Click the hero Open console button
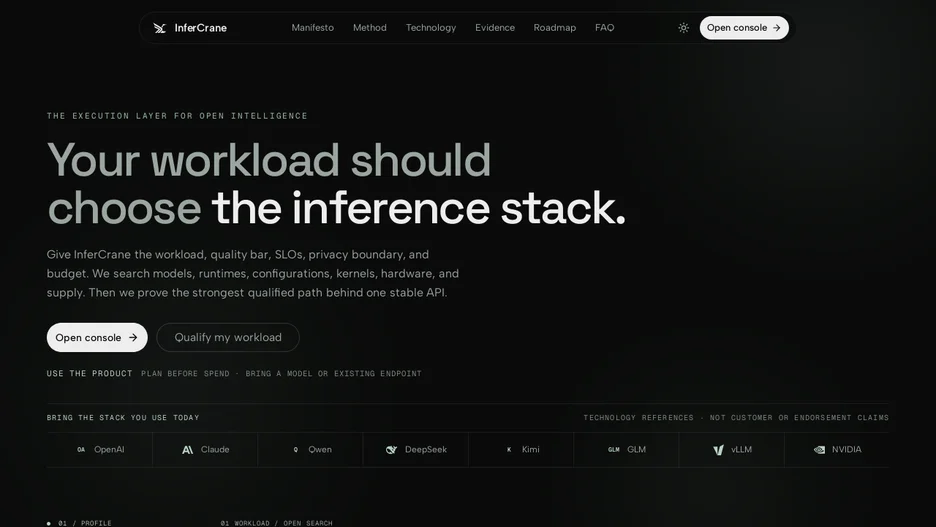936x527 pixels. [97, 337]
